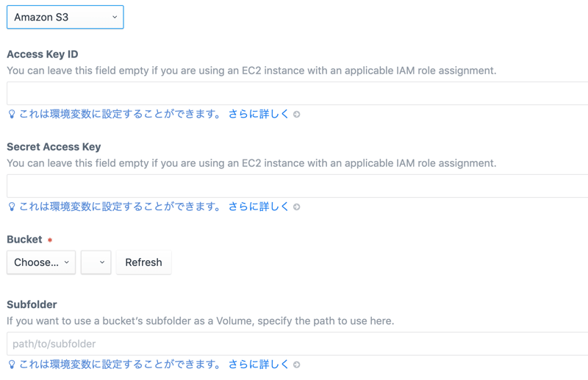Click the lightbulb tip icon under Access Key ID

click(x=12, y=115)
